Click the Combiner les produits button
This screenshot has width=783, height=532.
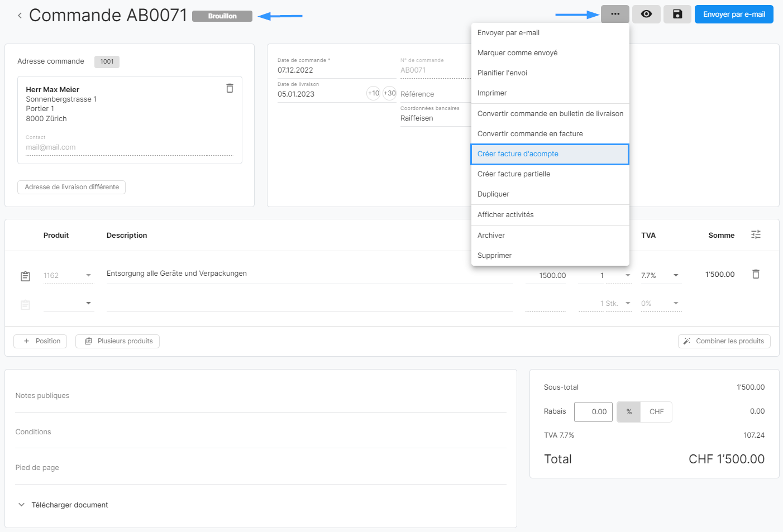(x=724, y=341)
